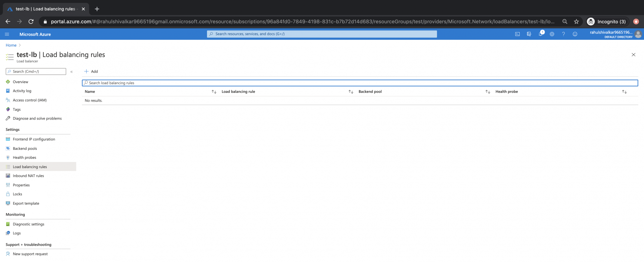Screen dimensions: 644x262
Task: Open directory and subscription filter icon
Action: click(x=529, y=34)
